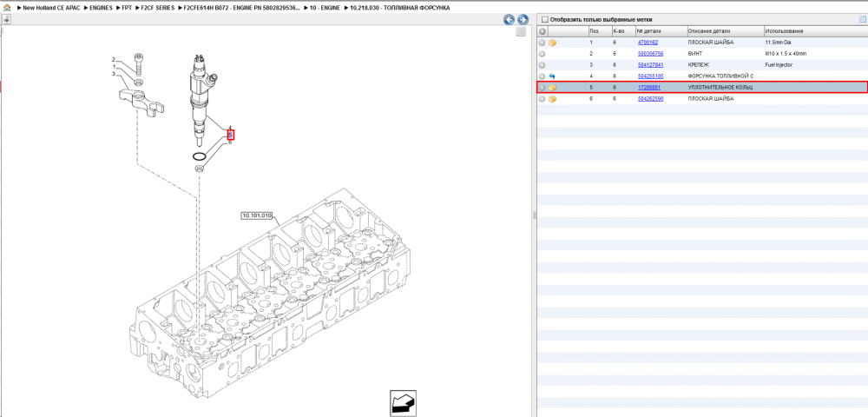Click the 'Поз.' column header
The height and width of the screenshot is (417, 868).
click(x=600, y=31)
